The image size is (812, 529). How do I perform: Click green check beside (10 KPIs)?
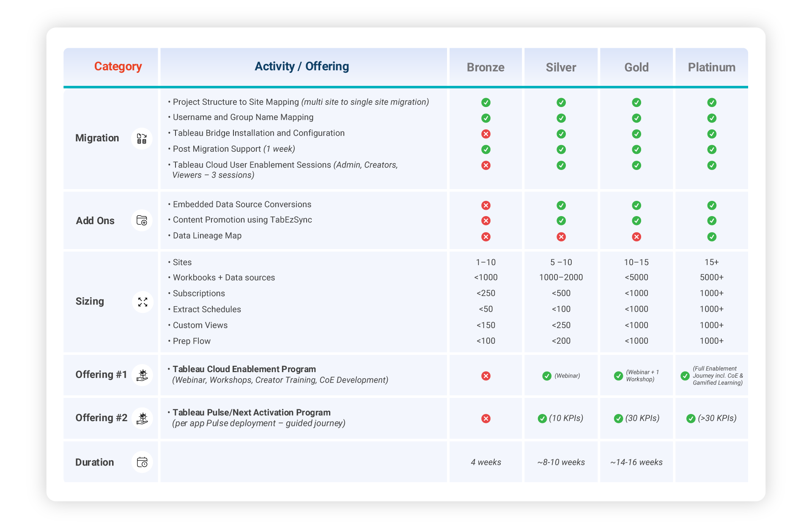(x=542, y=419)
